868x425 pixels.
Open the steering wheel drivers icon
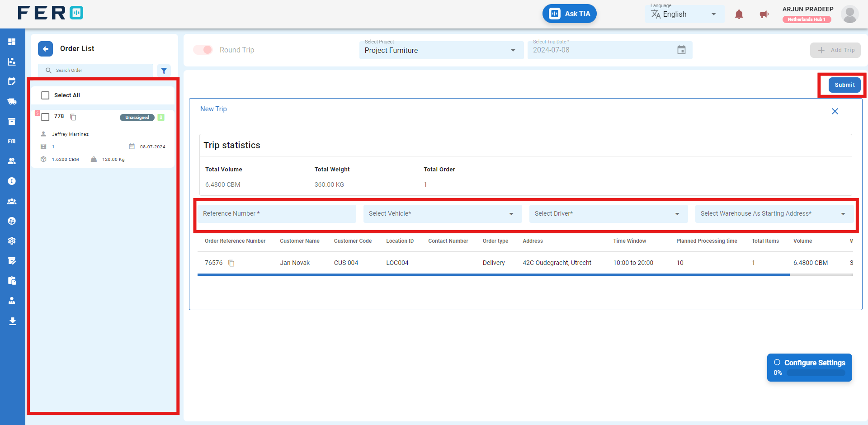(x=12, y=221)
